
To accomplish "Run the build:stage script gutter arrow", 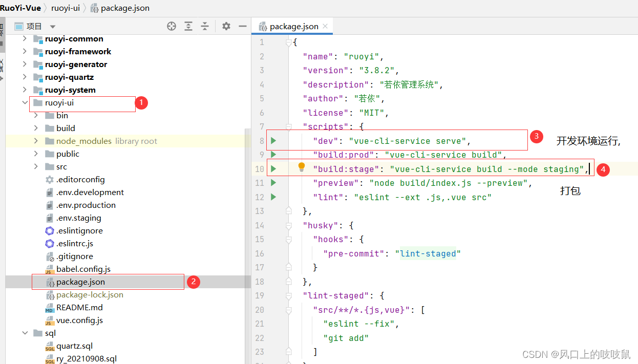I will pyautogui.click(x=273, y=168).
